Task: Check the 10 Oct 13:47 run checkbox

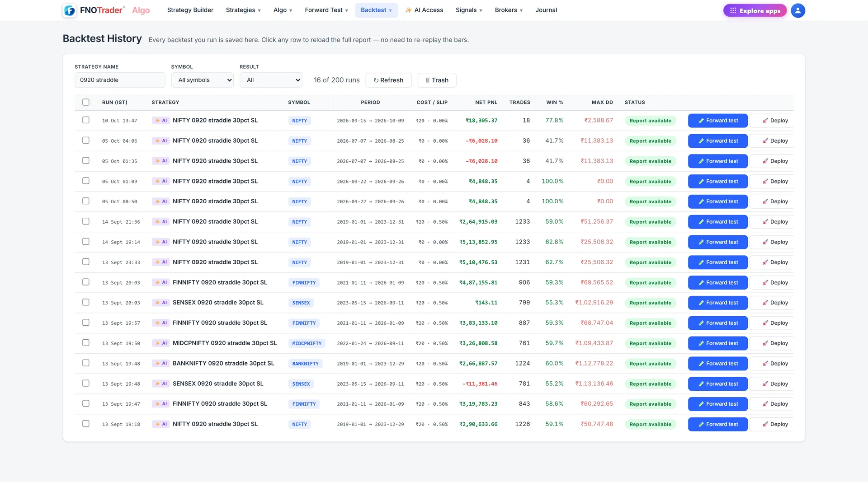Action: pos(86,120)
